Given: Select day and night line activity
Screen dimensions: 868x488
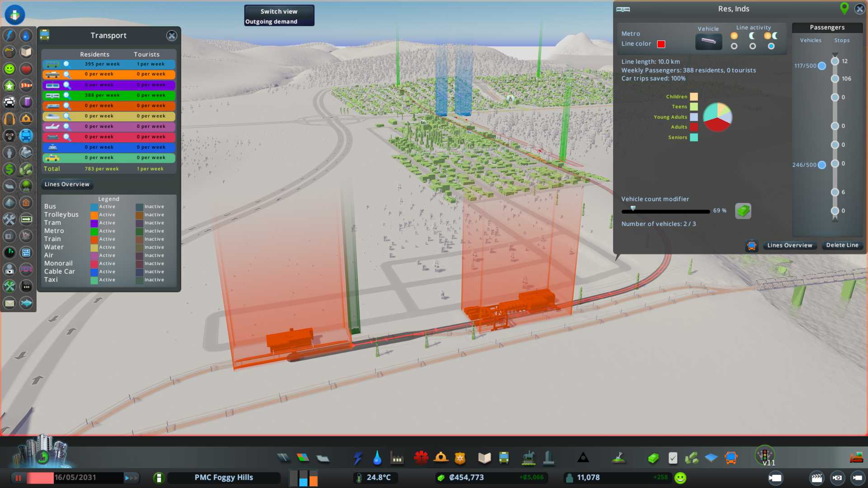Looking at the screenshot, I should pos(771,46).
